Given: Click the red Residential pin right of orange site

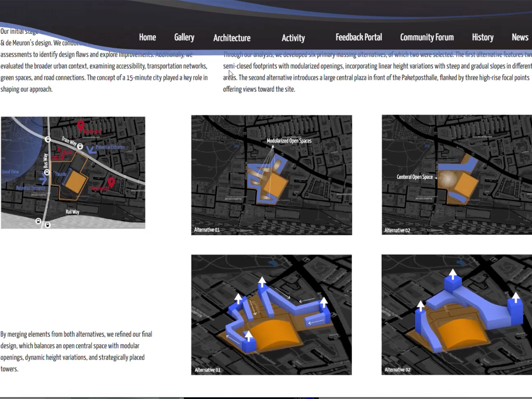Looking at the screenshot, I should [x=111, y=182].
